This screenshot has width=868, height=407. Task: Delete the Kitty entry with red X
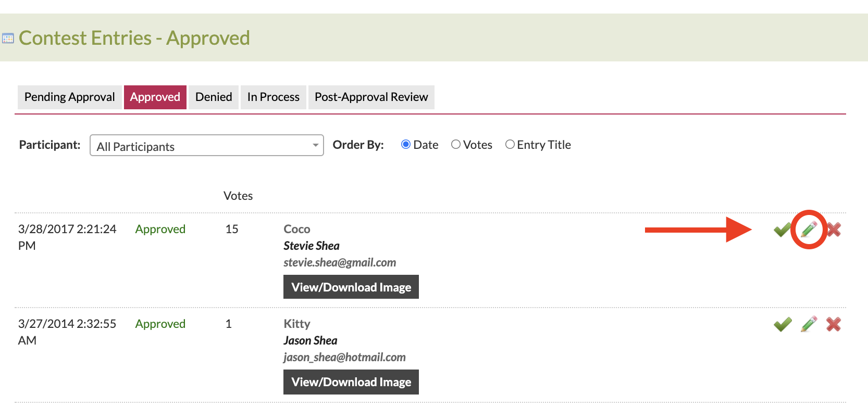[x=834, y=324]
